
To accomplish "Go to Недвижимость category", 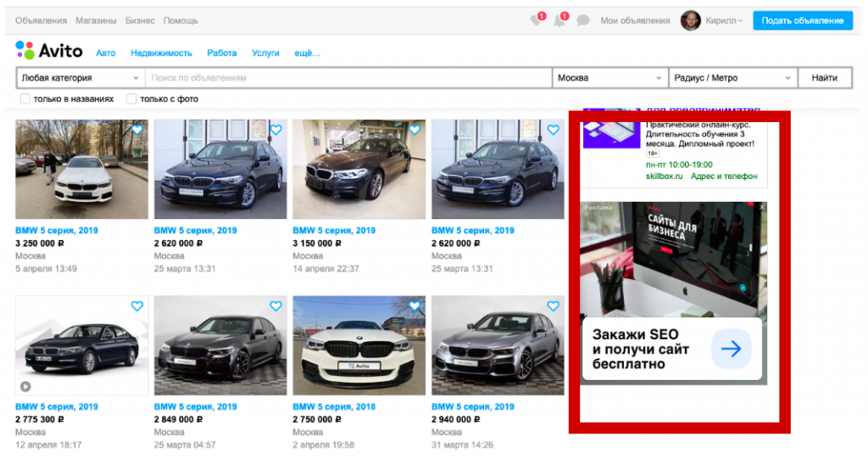I will pyautogui.click(x=161, y=53).
